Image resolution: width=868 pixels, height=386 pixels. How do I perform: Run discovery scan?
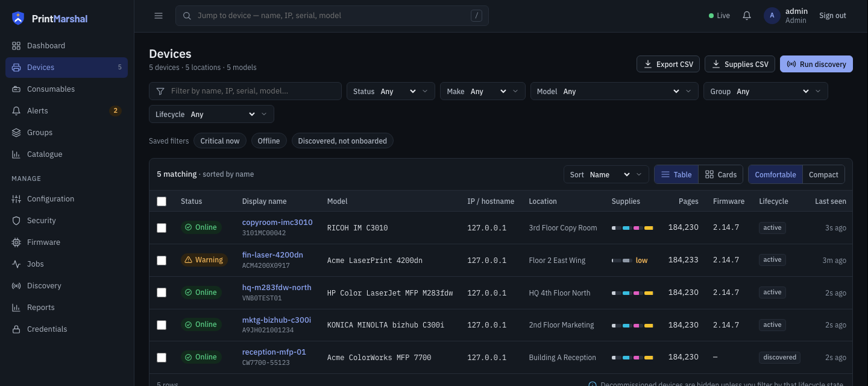coord(816,64)
